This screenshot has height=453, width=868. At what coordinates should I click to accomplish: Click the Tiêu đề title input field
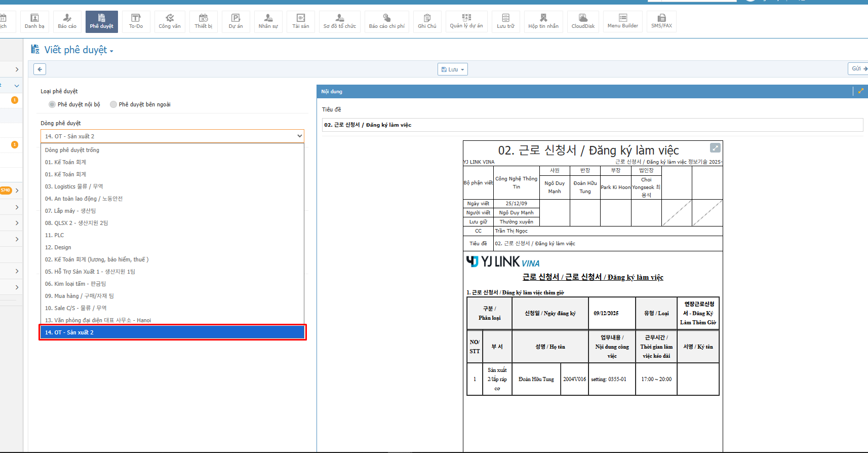[x=592, y=125]
